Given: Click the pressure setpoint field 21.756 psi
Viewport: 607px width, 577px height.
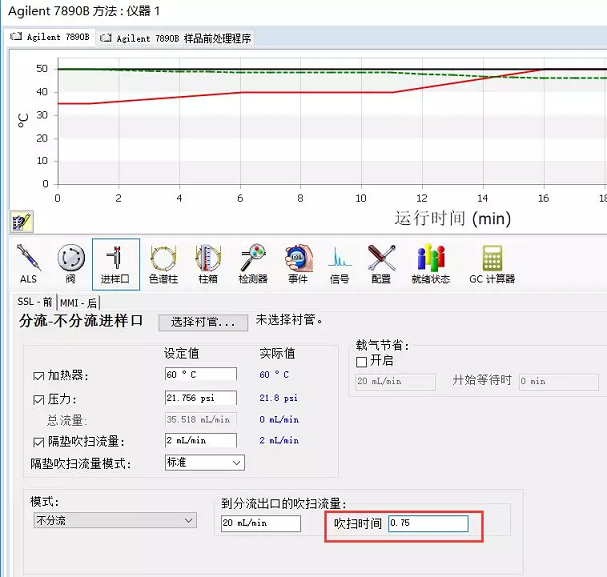Looking at the screenshot, I should 201,398.
